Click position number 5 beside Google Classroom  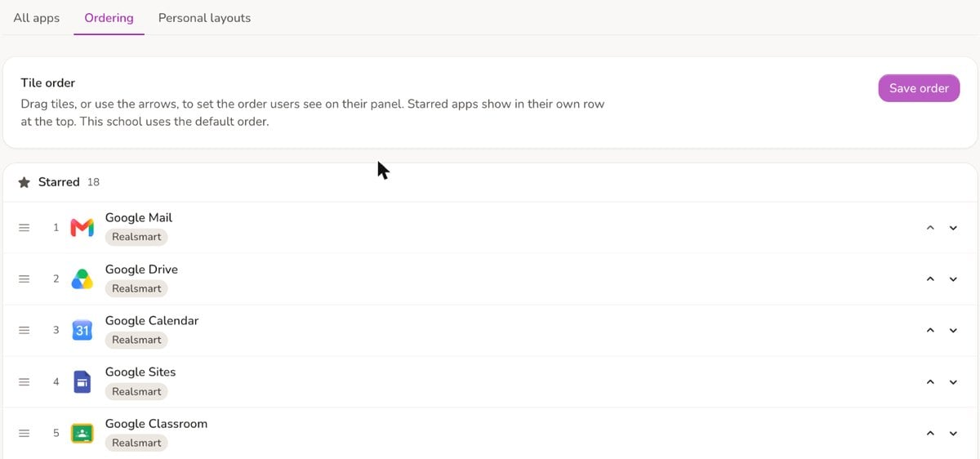(x=56, y=433)
